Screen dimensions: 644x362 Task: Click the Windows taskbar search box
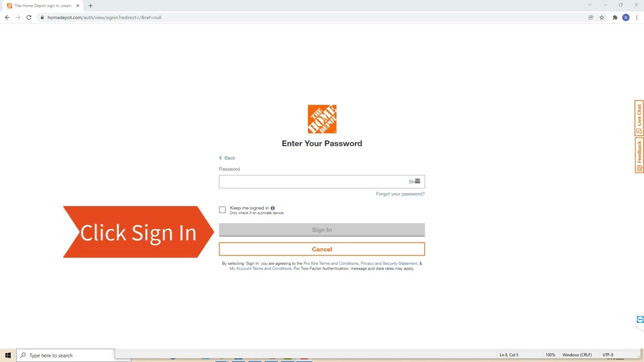(65, 355)
